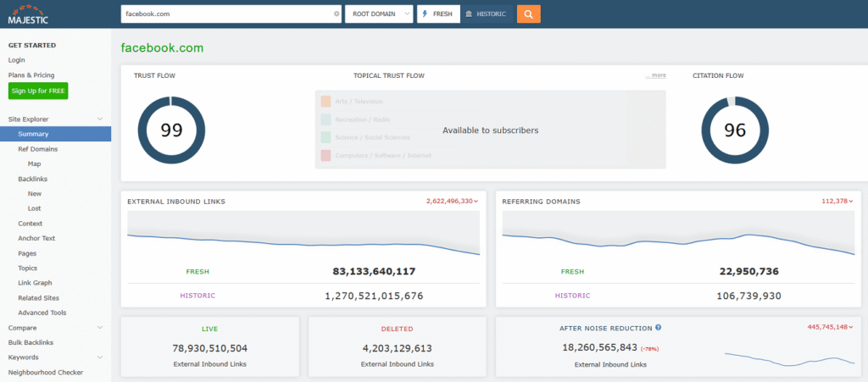Open New backlinks item
This screenshot has height=382, width=868.
pyautogui.click(x=34, y=193)
